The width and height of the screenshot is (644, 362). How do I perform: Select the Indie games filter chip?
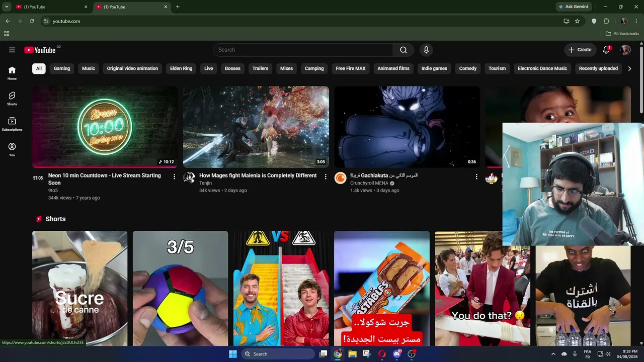pyautogui.click(x=434, y=68)
